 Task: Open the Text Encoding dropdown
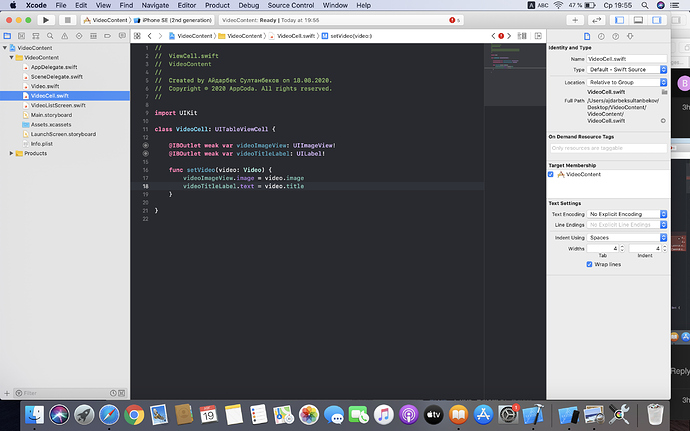point(627,214)
